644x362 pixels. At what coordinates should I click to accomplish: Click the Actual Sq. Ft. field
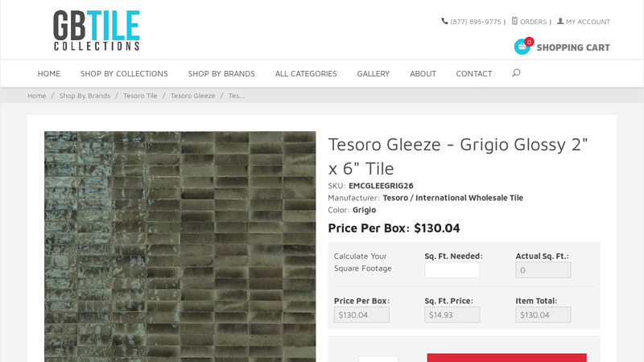tap(543, 270)
